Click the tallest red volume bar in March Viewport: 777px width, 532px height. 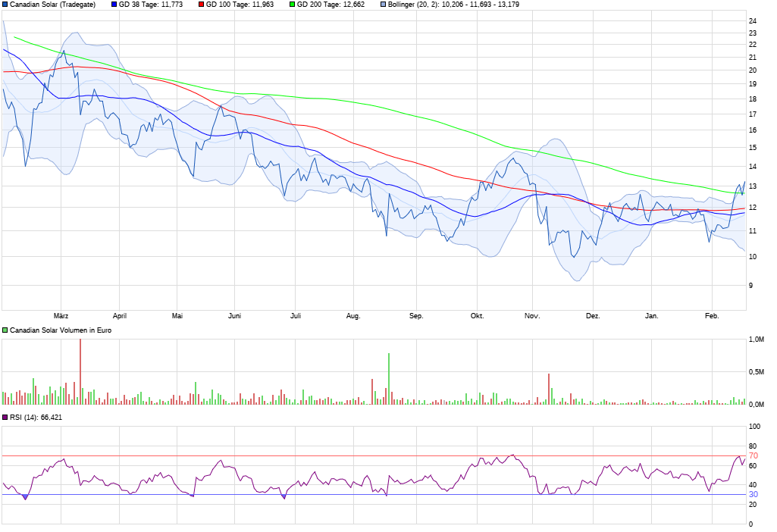click(x=80, y=371)
